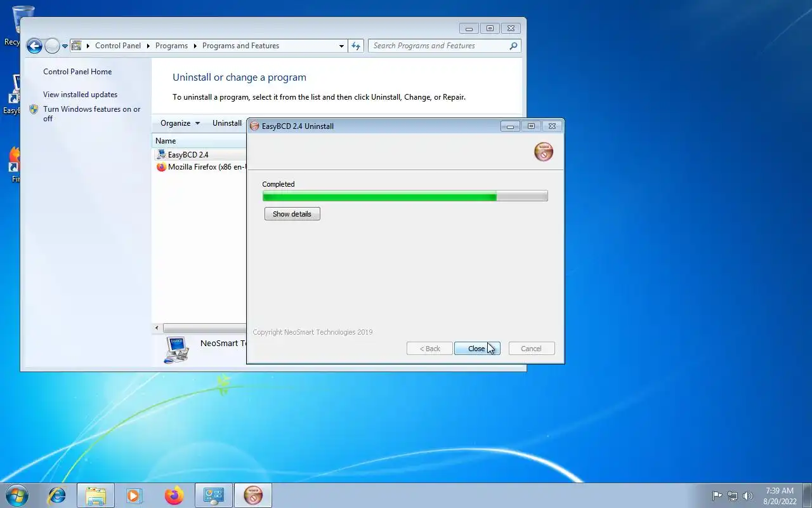Open Turn Windows features on or off
The height and width of the screenshot is (508, 812).
92,114
